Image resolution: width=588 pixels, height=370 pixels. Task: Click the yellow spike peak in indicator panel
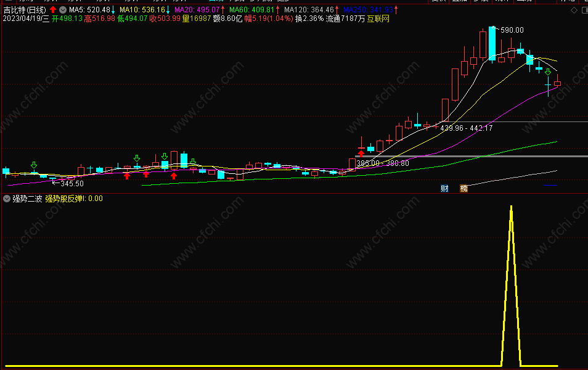tap(511, 207)
